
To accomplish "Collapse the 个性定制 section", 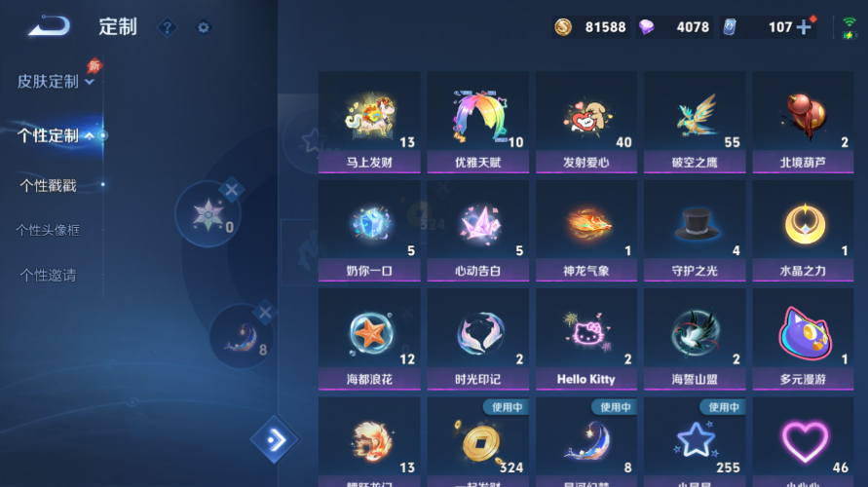I will 55,135.
